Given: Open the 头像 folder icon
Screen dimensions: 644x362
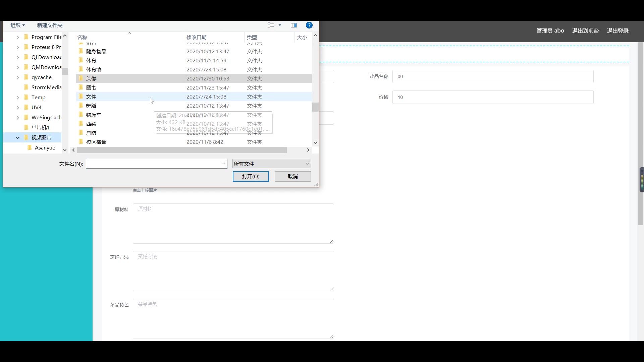Looking at the screenshot, I should (80, 78).
